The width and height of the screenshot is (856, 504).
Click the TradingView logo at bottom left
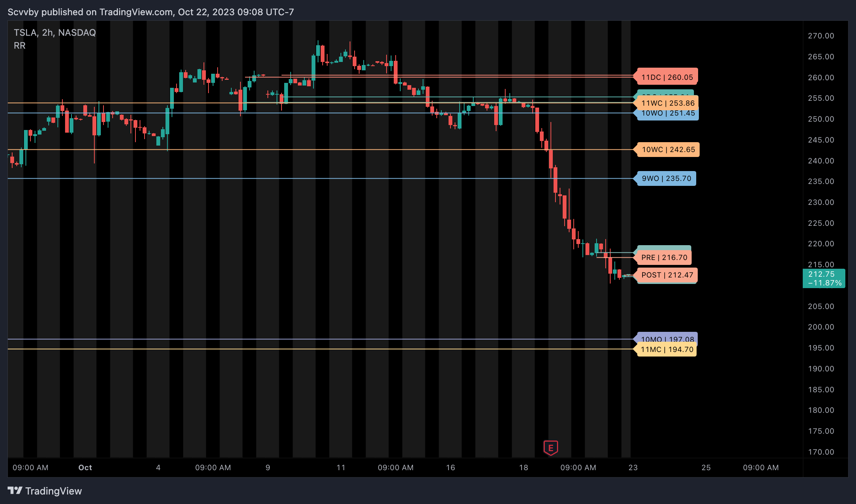point(45,491)
